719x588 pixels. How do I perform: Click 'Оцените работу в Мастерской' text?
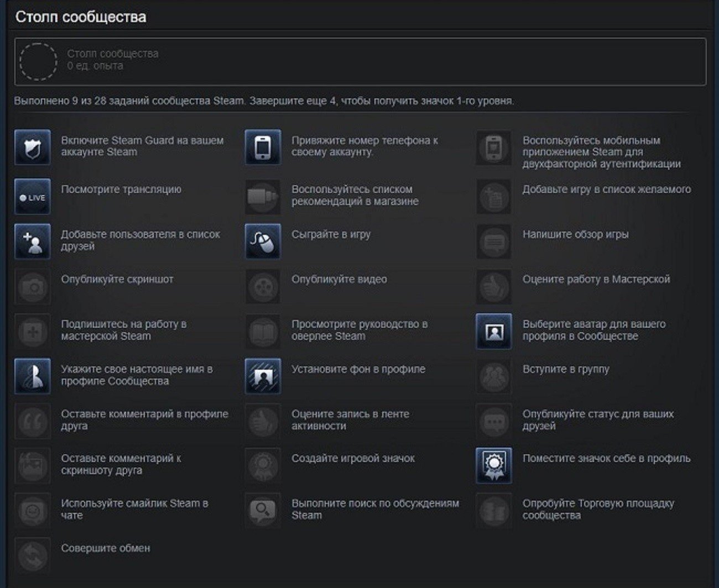pyautogui.click(x=596, y=280)
